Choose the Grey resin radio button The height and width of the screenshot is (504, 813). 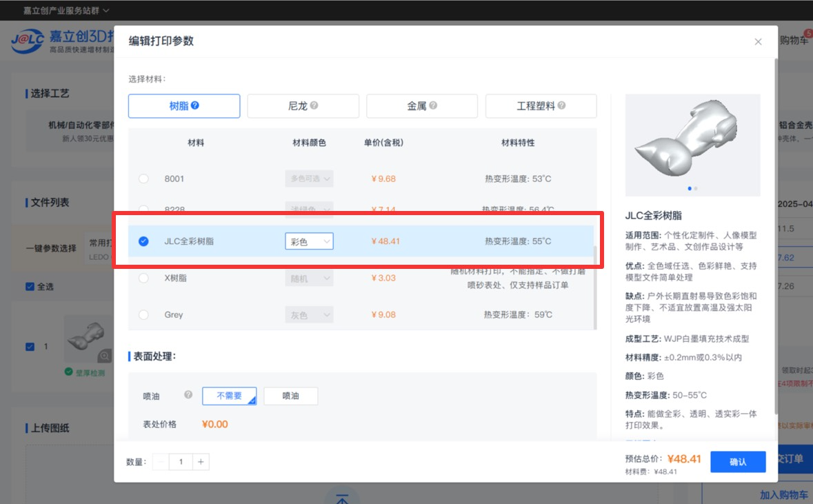(143, 314)
